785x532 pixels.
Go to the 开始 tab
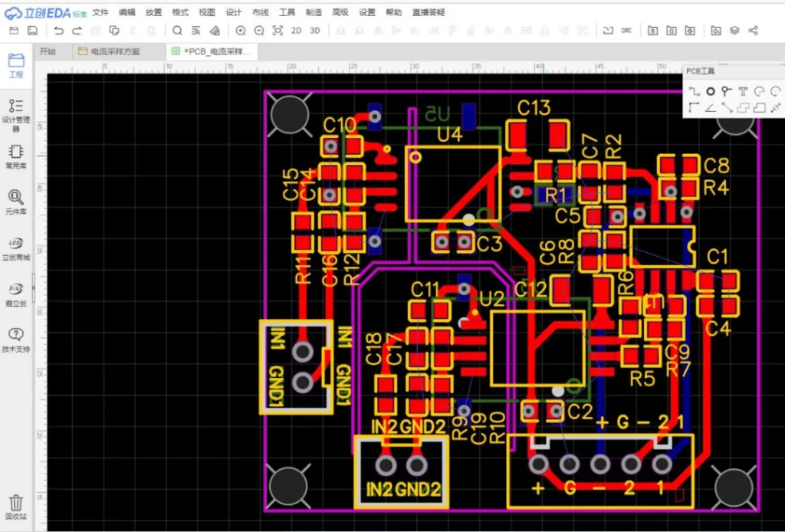tap(48, 52)
